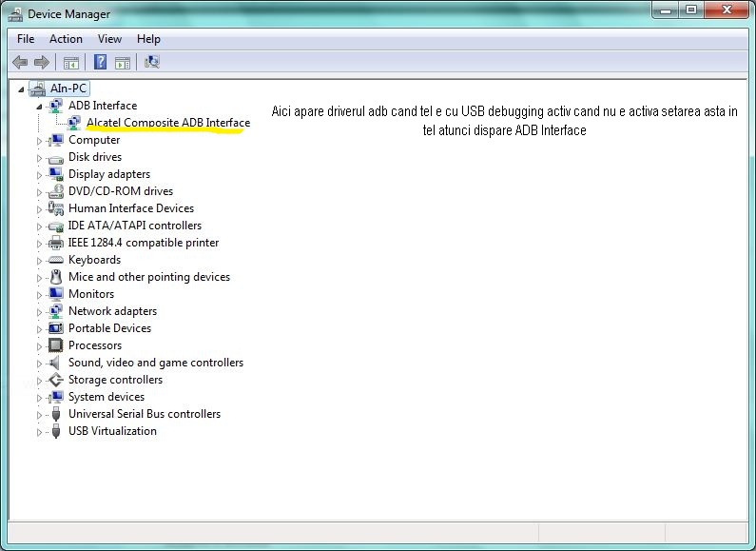Click the Storage controllers category icon
756x551 pixels.
[56, 380]
